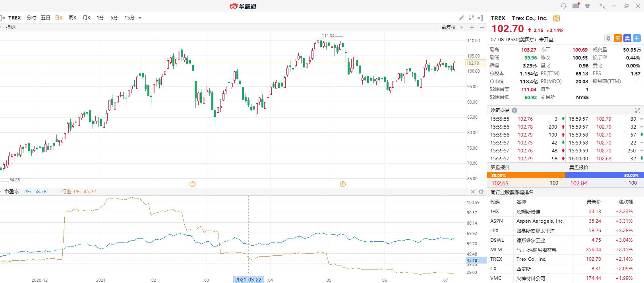Open PE indicator settings gear

tap(481, 192)
